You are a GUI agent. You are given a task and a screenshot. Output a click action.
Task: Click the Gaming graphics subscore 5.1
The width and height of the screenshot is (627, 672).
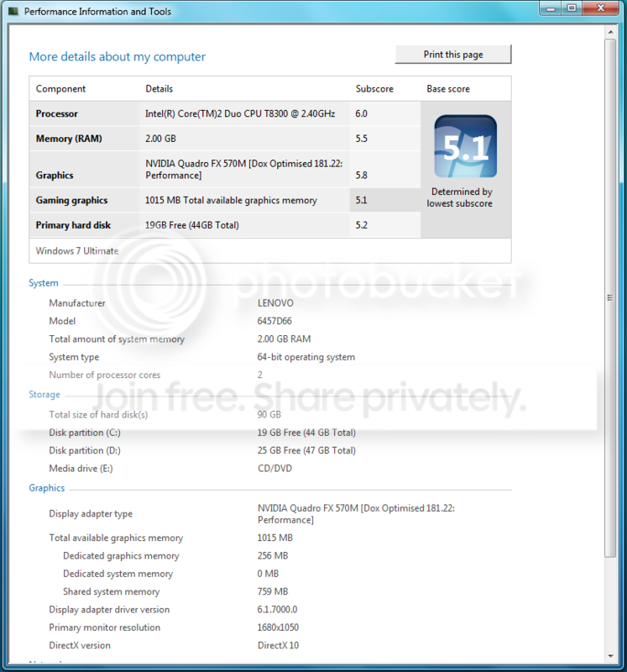pos(362,200)
